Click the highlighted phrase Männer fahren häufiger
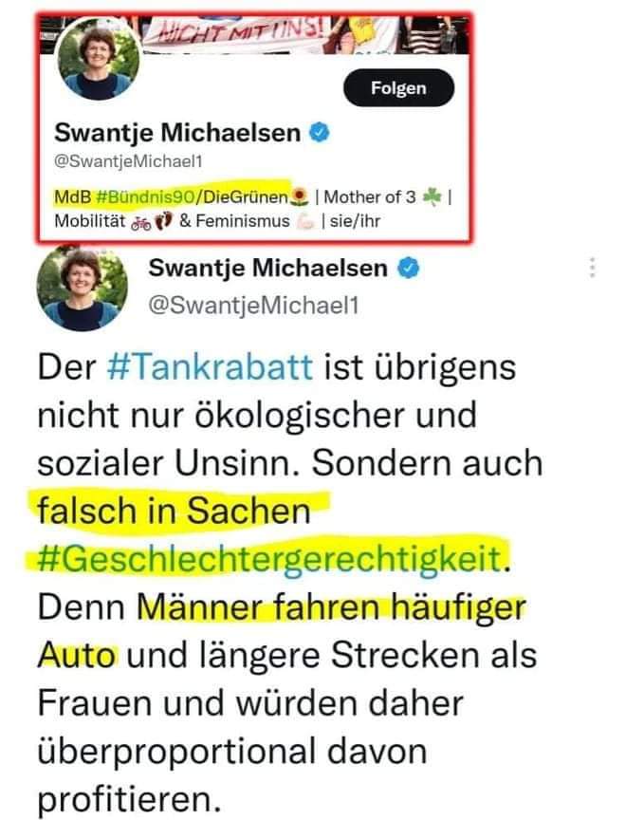 [331, 607]
